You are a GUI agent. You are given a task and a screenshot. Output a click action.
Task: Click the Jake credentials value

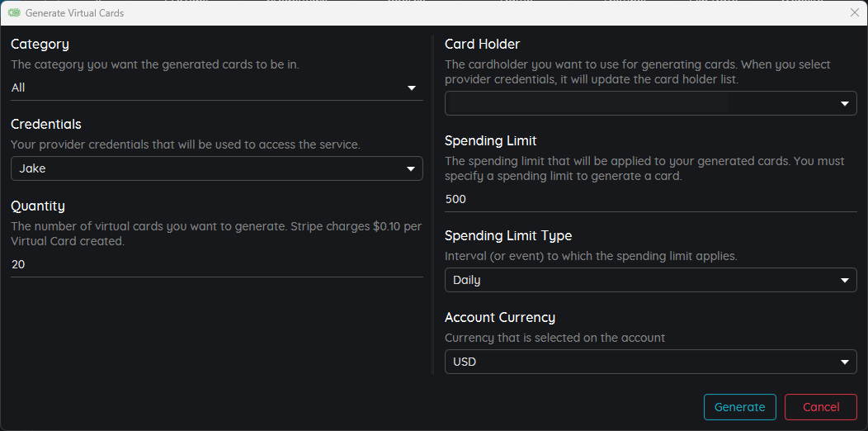coord(32,169)
